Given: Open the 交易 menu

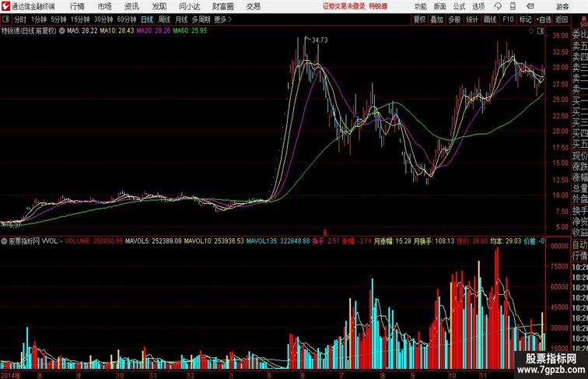Looking at the screenshot, I should [253, 6].
